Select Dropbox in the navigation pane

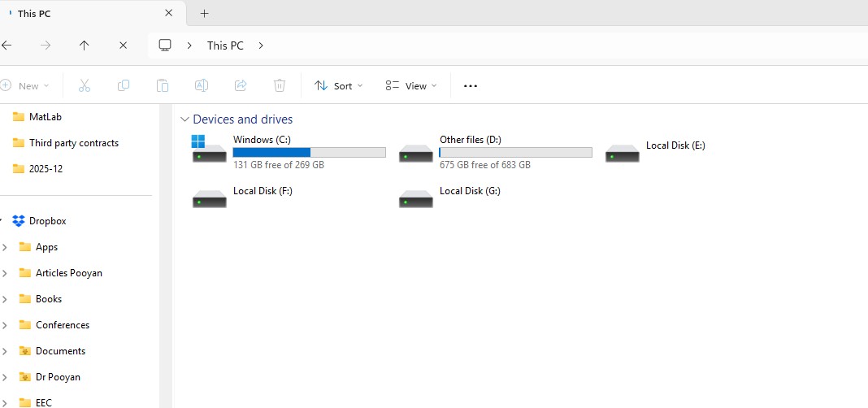pyautogui.click(x=47, y=221)
